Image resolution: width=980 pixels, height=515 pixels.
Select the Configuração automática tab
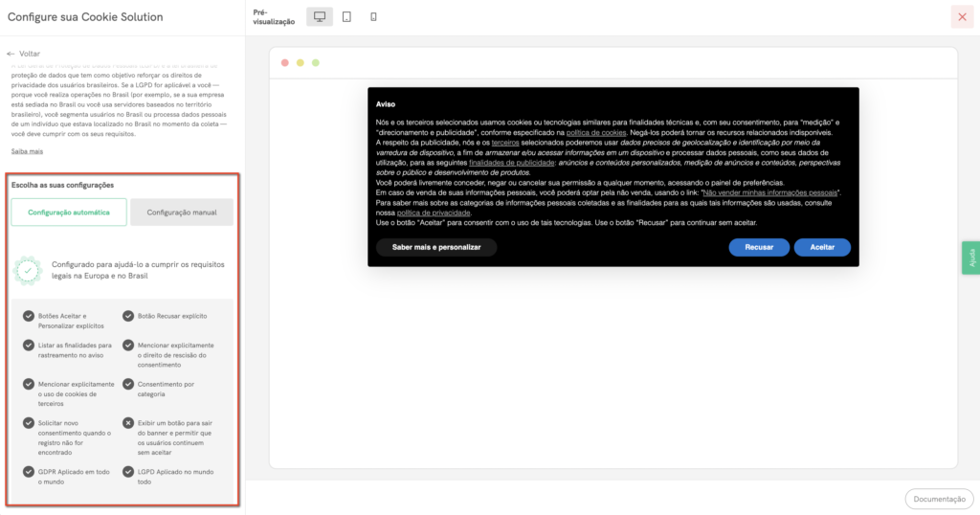pos(69,213)
